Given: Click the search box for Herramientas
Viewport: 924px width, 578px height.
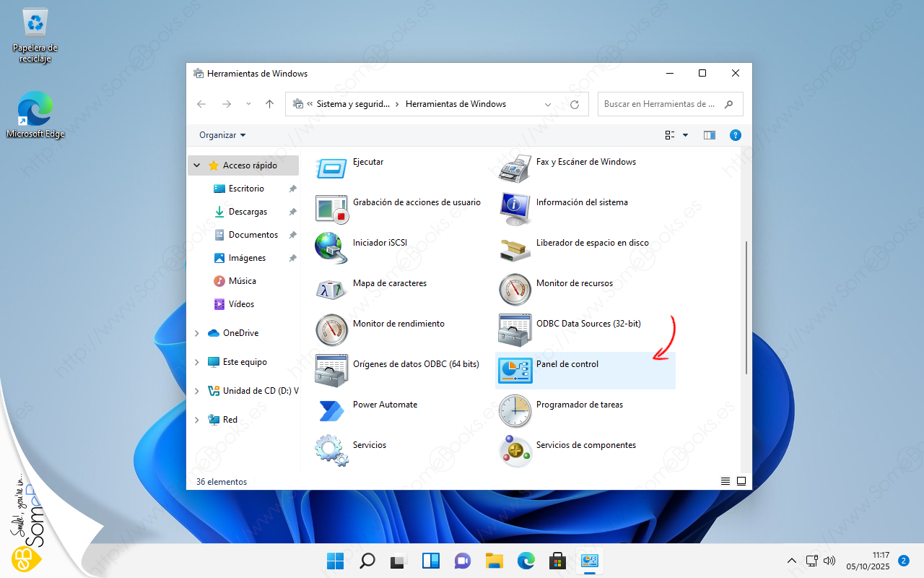Looking at the screenshot, I should 659,104.
